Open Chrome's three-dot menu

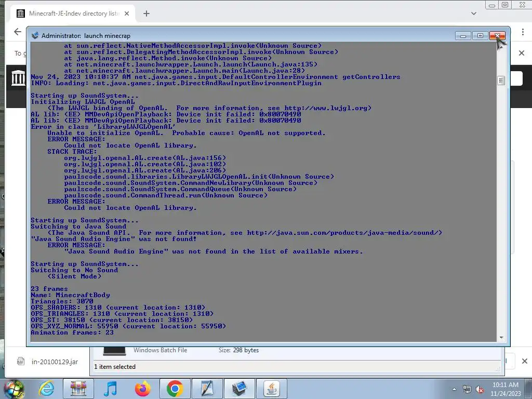click(523, 32)
